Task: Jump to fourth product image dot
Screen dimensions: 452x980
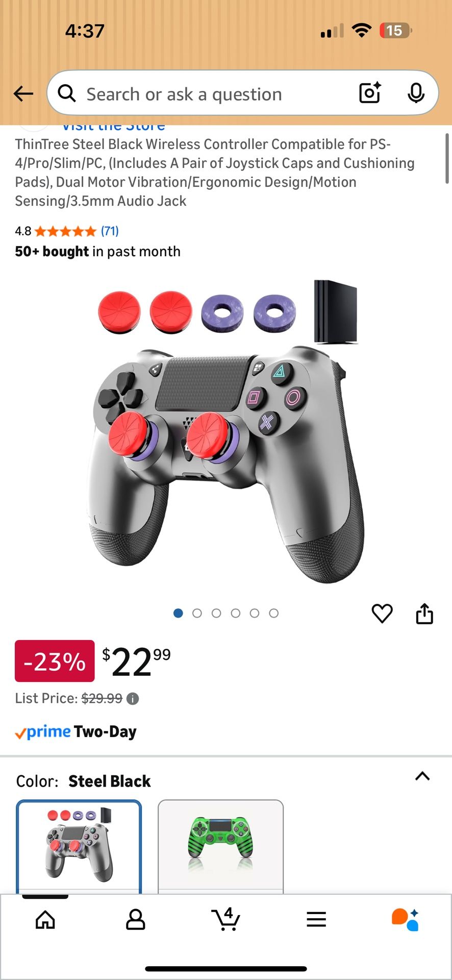Action: tap(235, 613)
